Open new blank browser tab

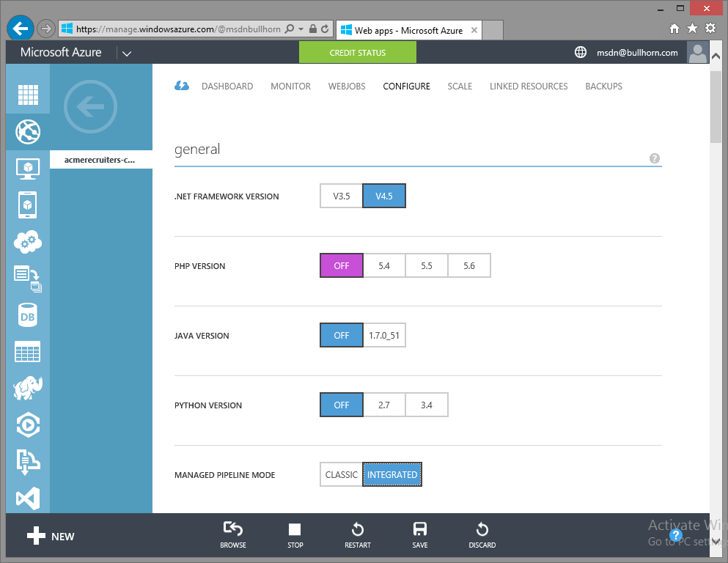[493, 30]
